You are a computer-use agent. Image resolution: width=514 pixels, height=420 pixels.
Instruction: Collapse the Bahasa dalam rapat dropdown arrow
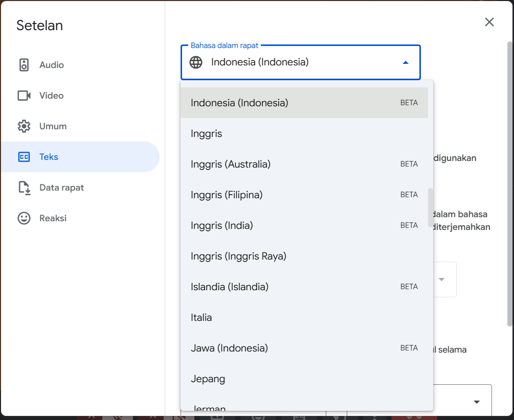click(x=406, y=62)
